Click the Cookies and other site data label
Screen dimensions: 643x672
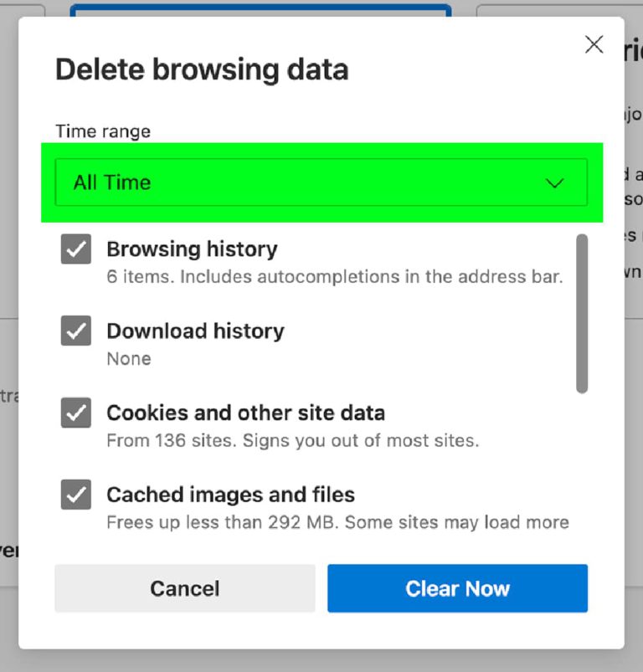[245, 413]
